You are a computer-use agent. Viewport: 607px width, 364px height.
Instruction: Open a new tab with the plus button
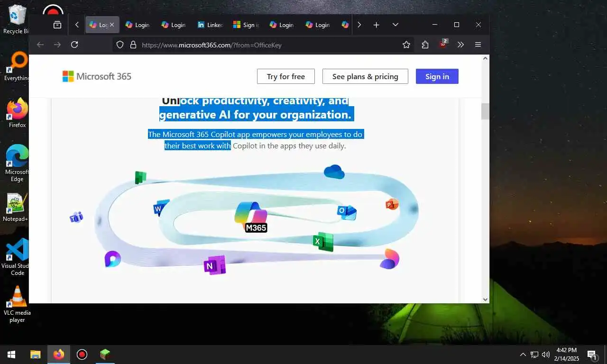(377, 25)
